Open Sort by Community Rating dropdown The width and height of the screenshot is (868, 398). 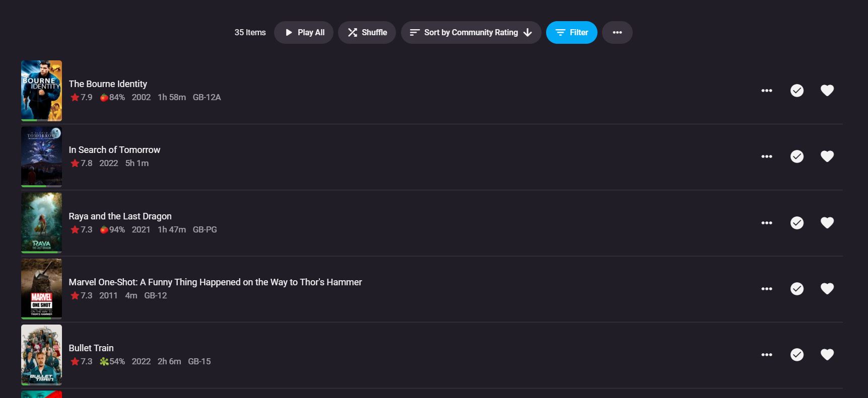tap(471, 33)
